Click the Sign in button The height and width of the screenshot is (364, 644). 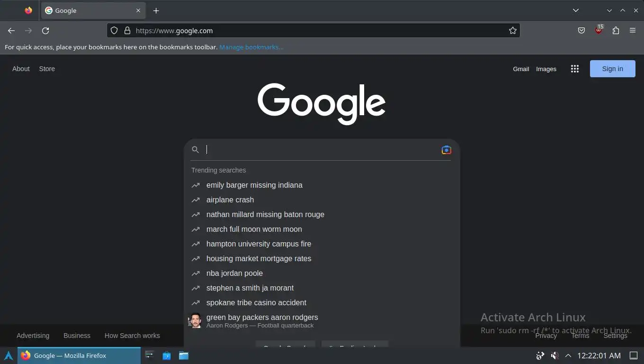[x=612, y=69]
